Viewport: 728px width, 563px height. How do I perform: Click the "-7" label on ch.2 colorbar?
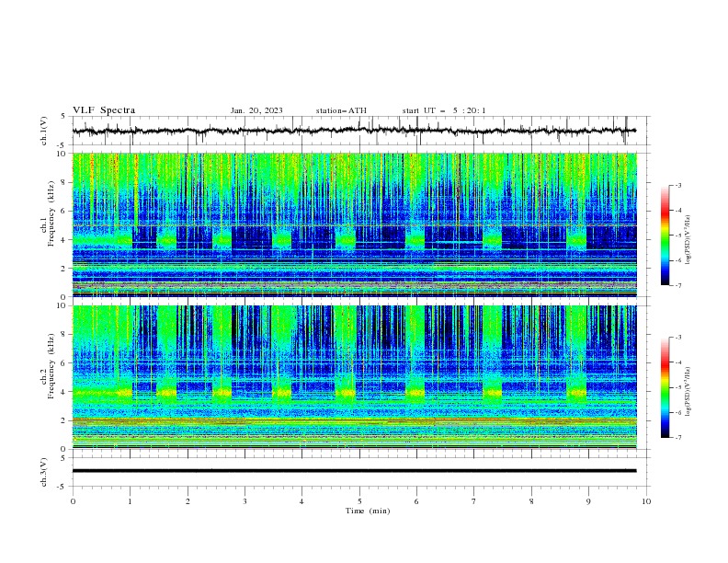pos(677,438)
